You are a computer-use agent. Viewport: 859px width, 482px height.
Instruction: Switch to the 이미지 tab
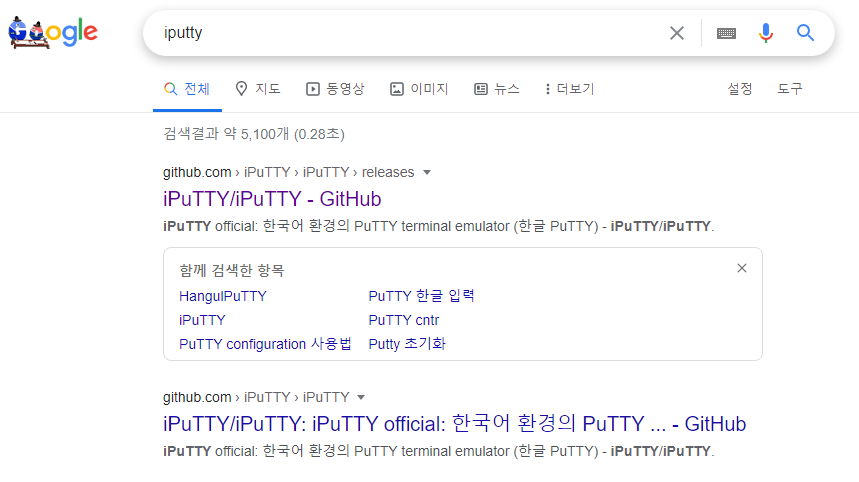click(419, 89)
